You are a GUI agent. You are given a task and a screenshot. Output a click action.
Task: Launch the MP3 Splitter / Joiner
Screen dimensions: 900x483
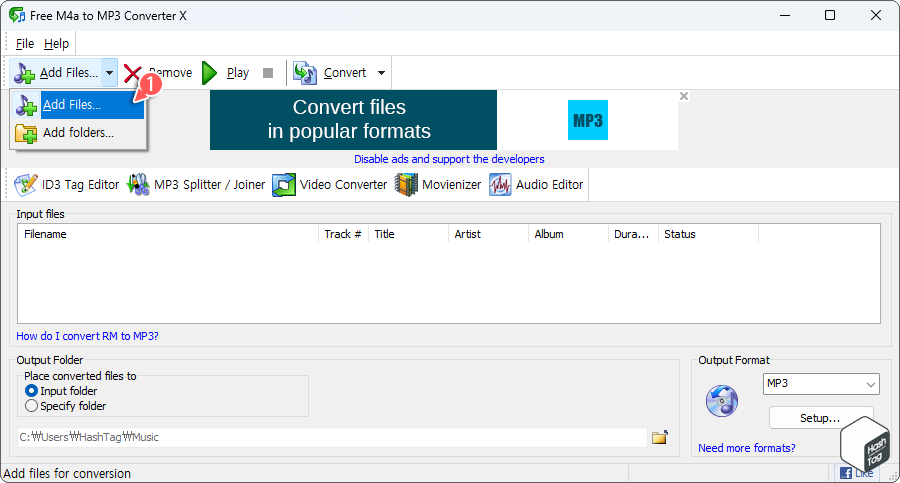click(x=196, y=184)
